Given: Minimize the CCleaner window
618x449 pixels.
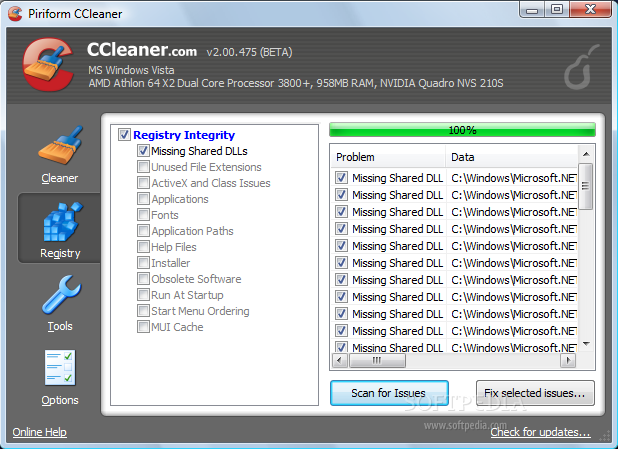Looking at the screenshot, I should (532, 9).
